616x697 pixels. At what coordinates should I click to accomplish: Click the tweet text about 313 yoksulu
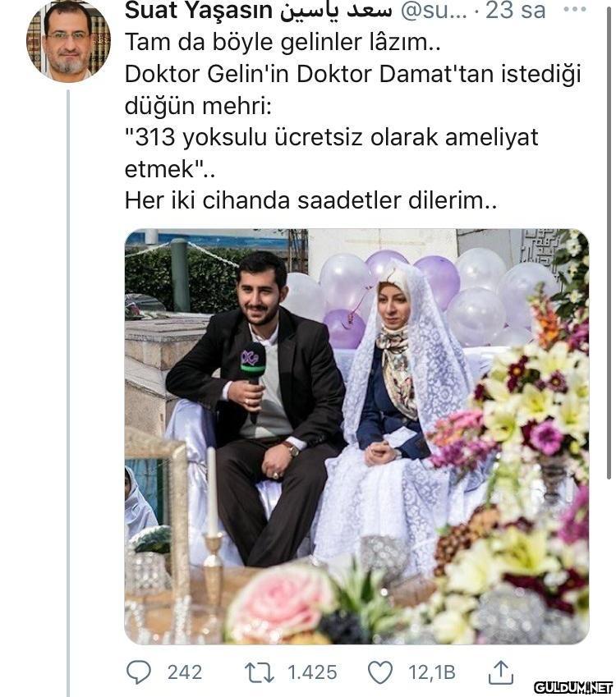pyautogui.click(x=331, y=153)
